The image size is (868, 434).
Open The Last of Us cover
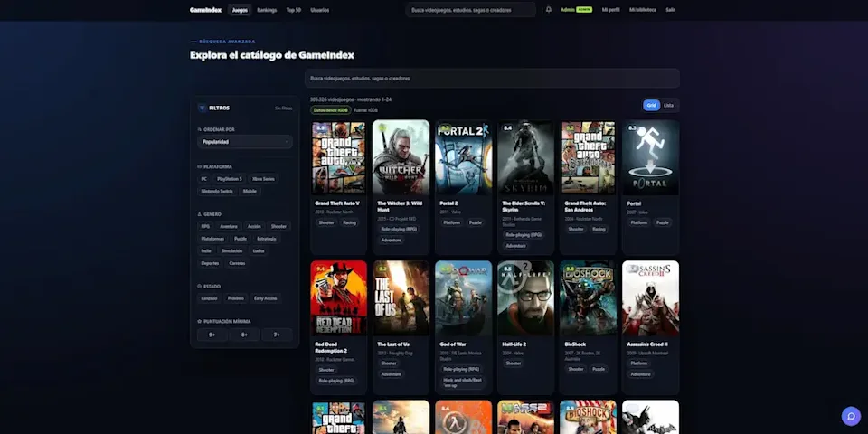point(401,298)
